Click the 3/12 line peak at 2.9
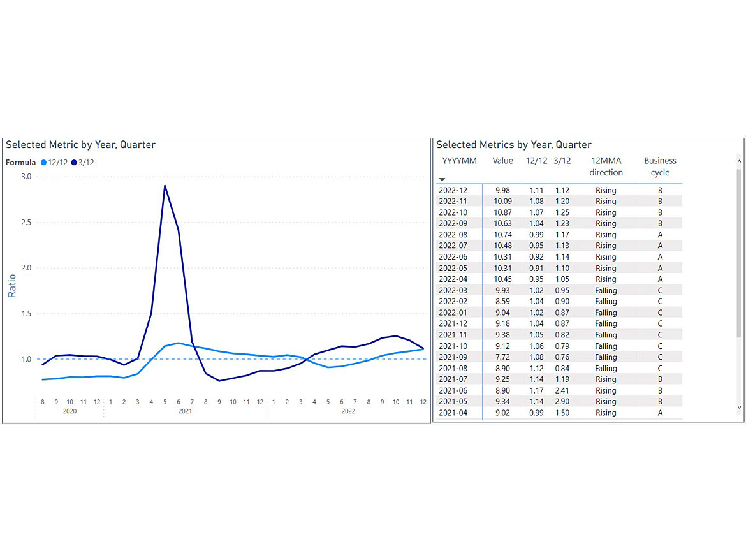This screenshot has height=560, width=746. (x=165, y=186)
